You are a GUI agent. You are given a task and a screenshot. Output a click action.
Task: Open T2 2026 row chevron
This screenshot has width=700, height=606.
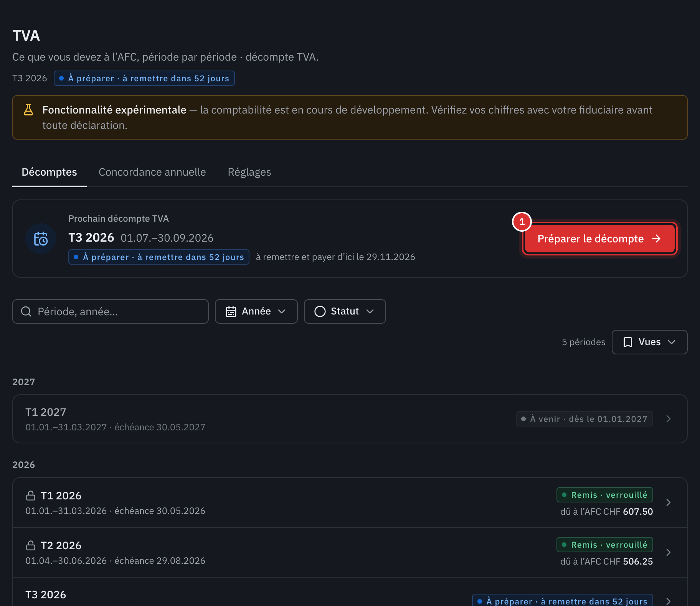(669, 552)
